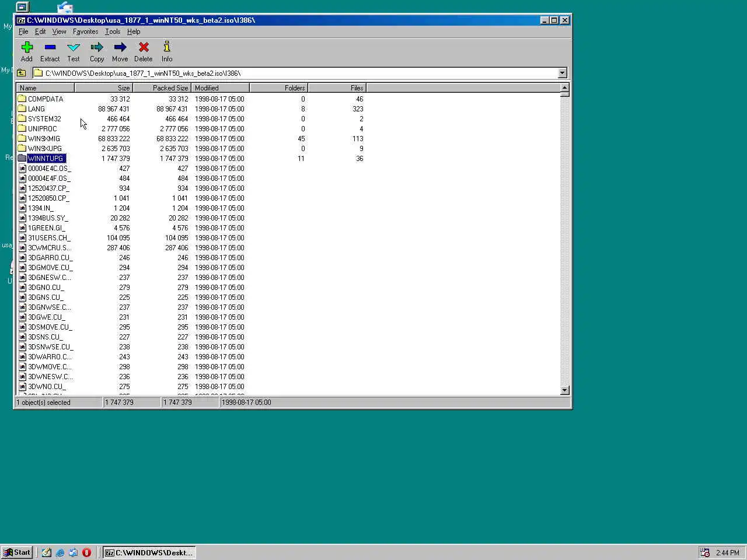Click the red Delete icon

(x=144, y=47)
